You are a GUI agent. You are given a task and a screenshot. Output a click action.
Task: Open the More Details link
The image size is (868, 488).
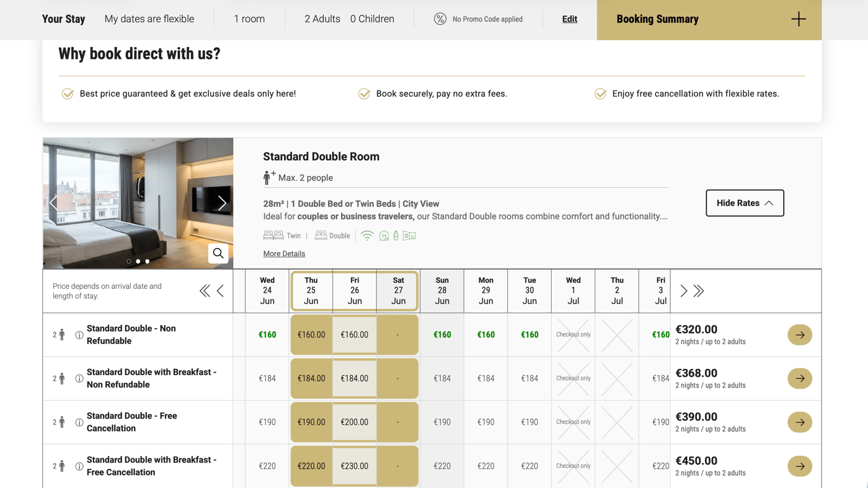point(284,254)
